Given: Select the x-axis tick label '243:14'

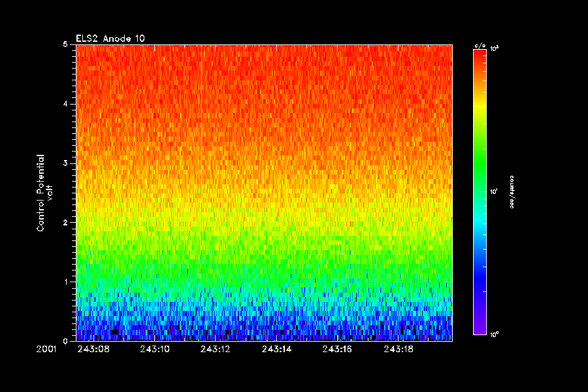Looking at the screenshot, I should [277, 350].
